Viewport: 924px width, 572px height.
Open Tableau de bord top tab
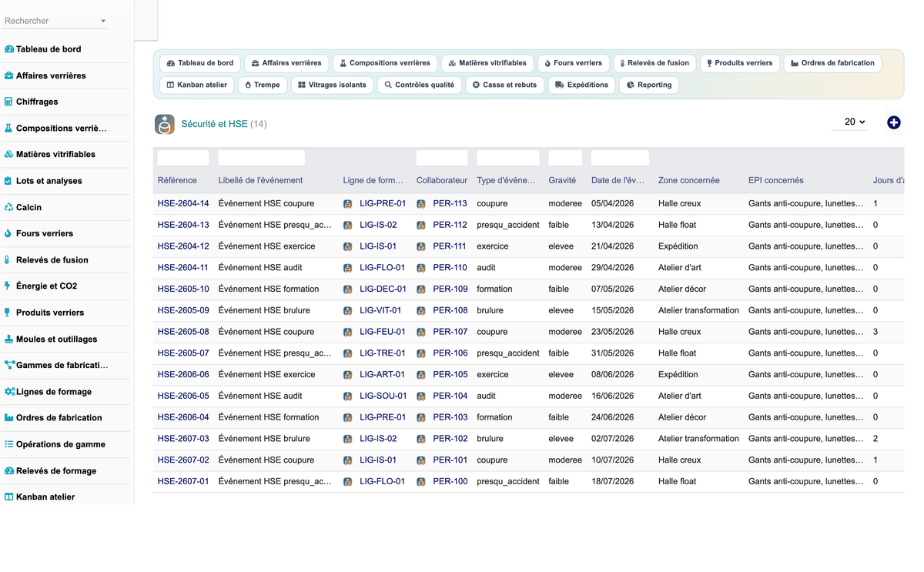tap(200, 63)
